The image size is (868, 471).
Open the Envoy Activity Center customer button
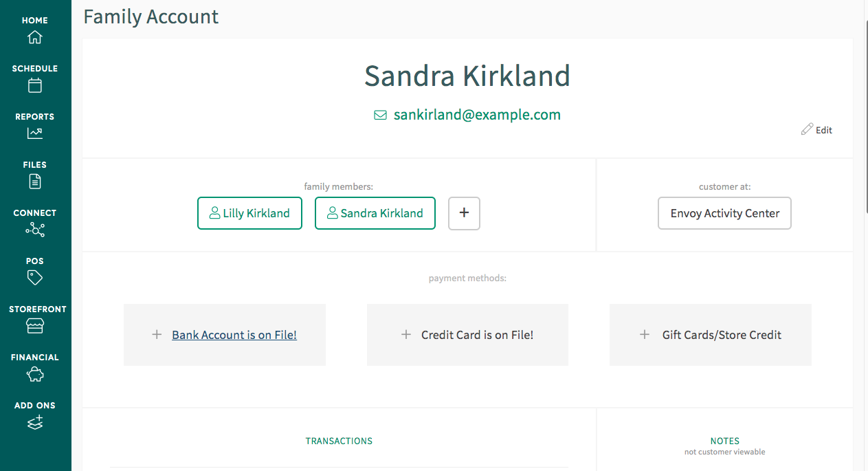(724, 213)
